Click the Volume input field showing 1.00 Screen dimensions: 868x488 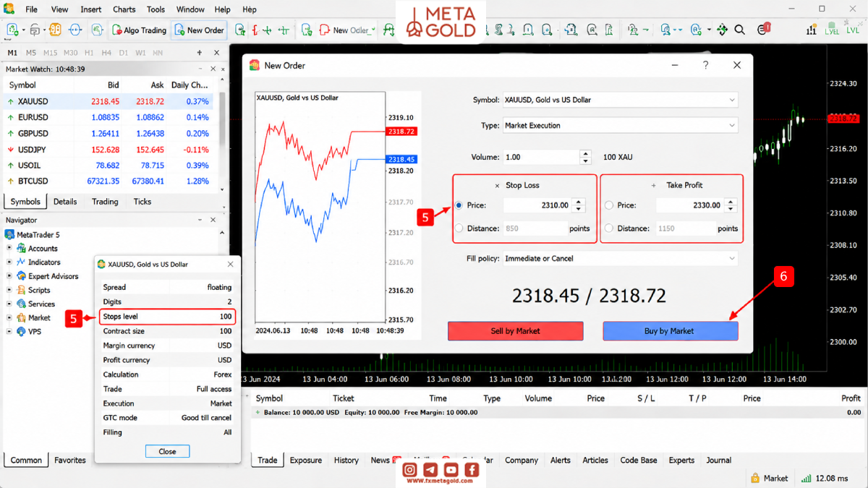[541, 157]
